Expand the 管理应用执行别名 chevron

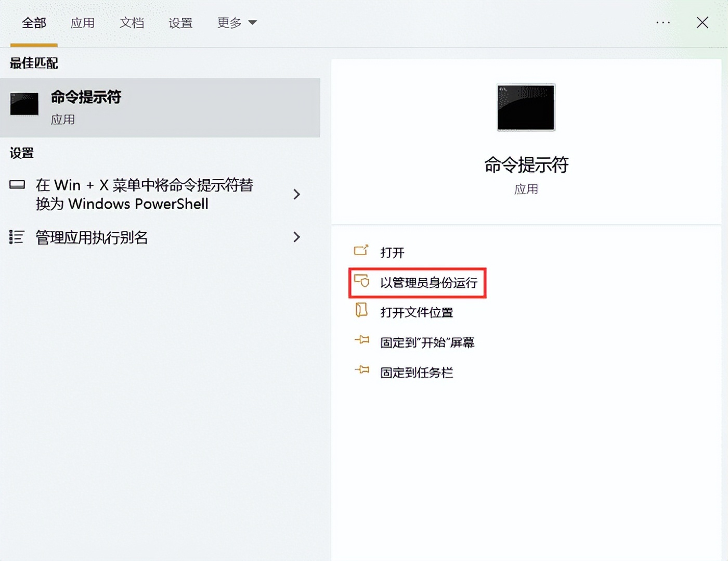coord(296,237)
